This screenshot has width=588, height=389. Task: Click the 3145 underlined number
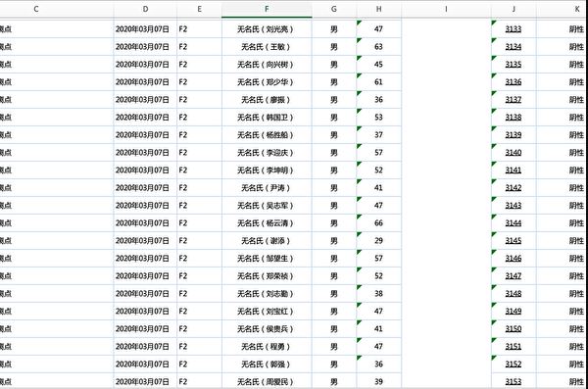(x=514, y=241)
